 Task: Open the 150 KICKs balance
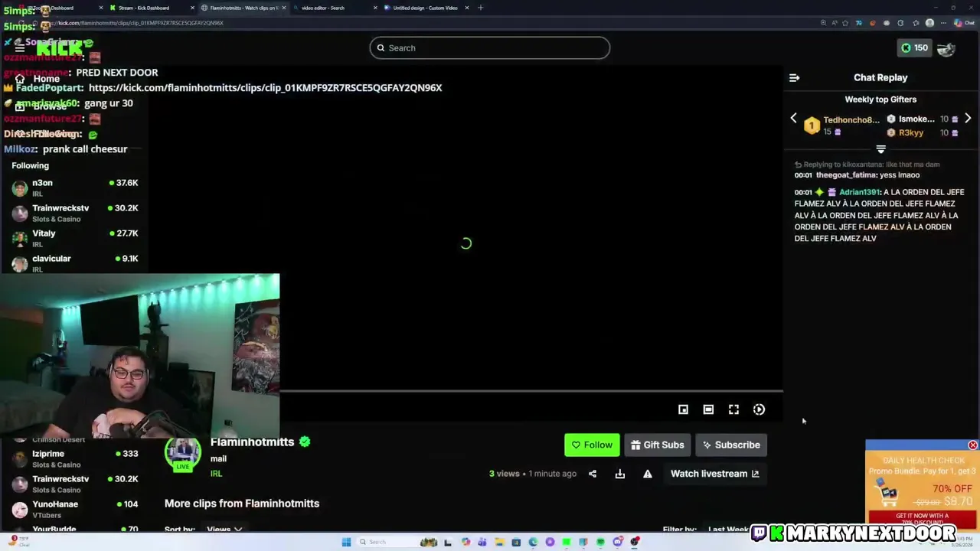pos(914,48)
